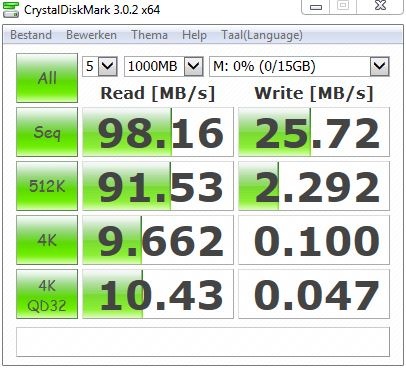Image resolution: width=406 pixels, height=368 pixels.
Task: Start the Seq sequential test
Action: pos(47,132)
